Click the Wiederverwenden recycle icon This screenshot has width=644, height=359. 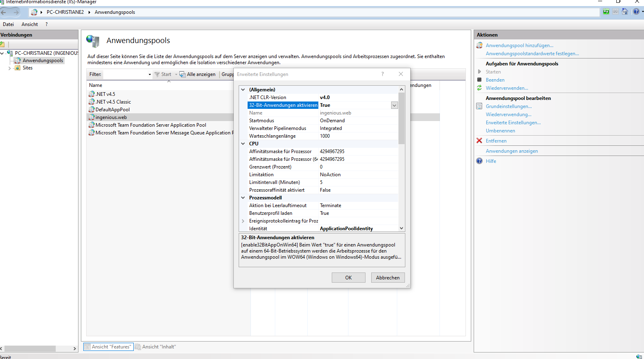tap(479, 88)
